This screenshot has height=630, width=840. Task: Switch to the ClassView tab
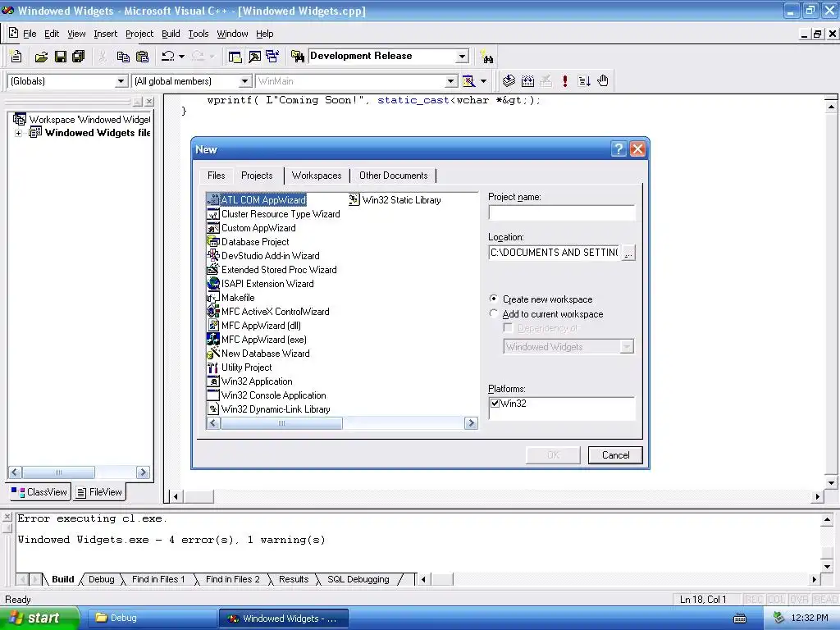coord(39,492)
